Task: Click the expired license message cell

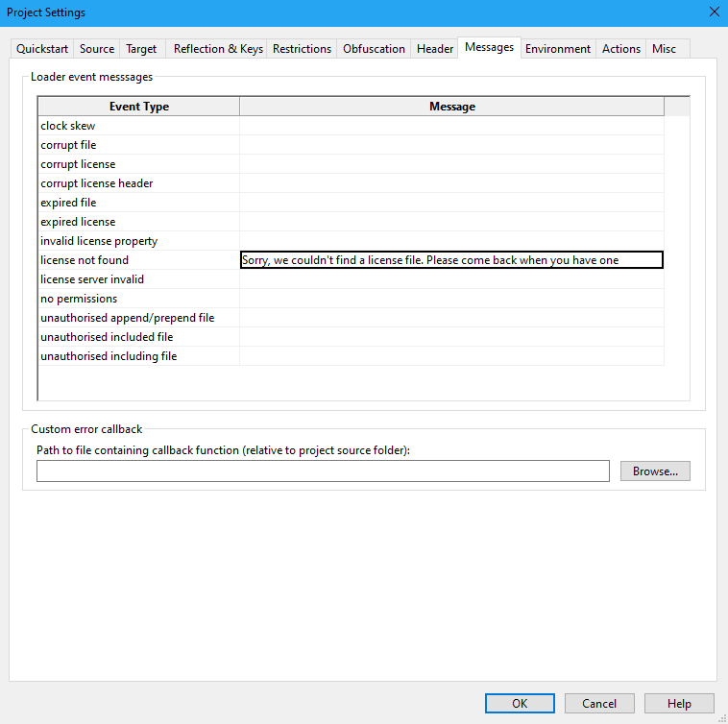Action: (451, 222)
